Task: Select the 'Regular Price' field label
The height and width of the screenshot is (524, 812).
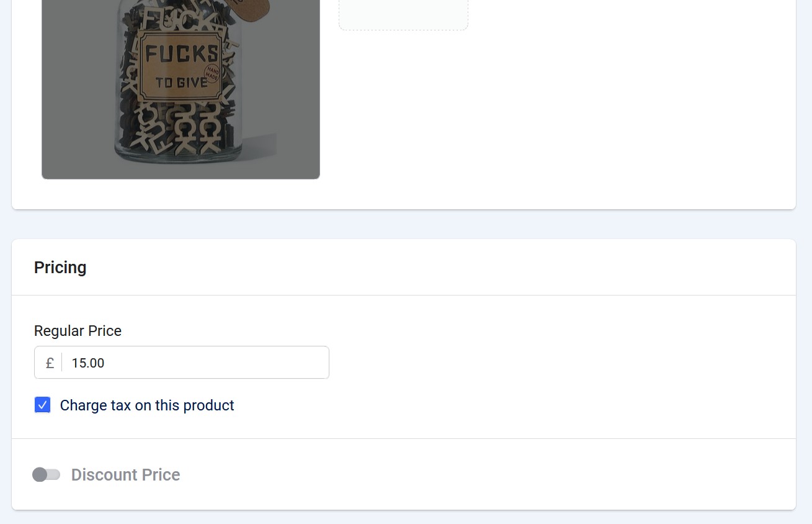Action: 78,331
